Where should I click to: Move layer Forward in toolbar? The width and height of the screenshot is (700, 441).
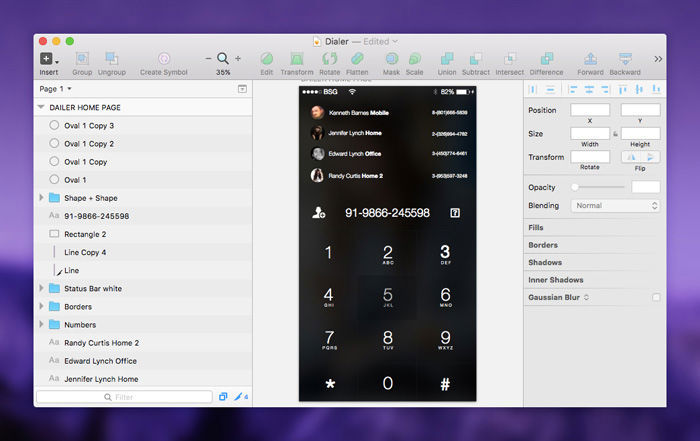pos(590,59)
